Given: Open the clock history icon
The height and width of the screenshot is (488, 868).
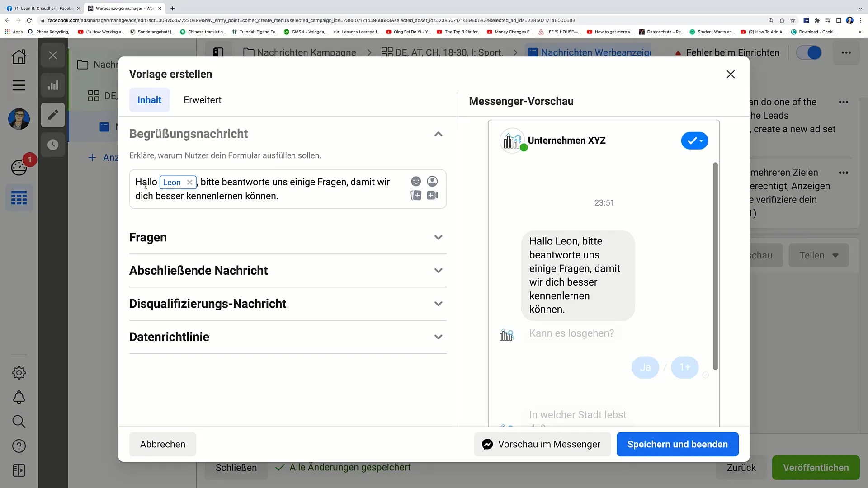Looking at the screenshot, I should [x=53, y=145].
